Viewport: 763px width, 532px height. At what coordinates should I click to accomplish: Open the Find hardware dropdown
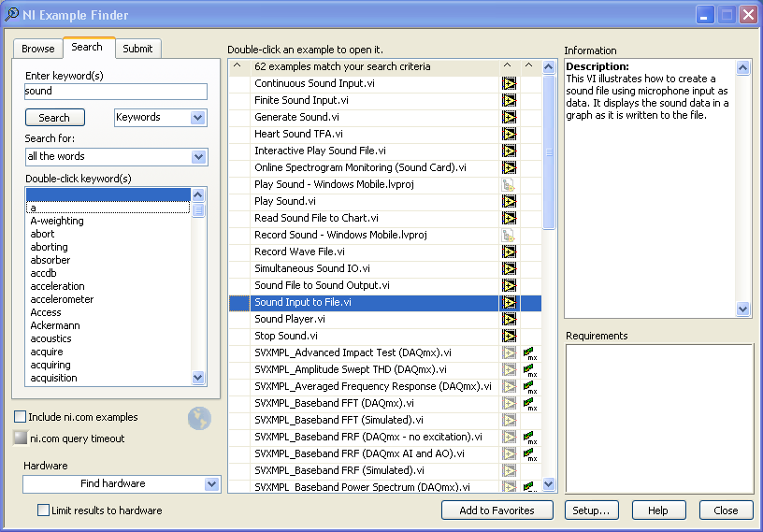pos(211,483)
